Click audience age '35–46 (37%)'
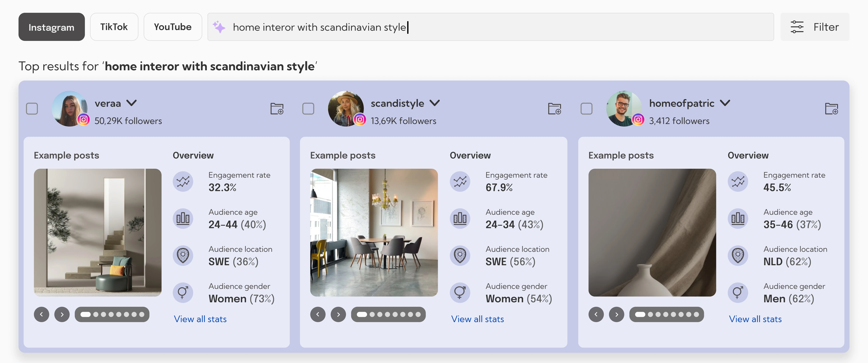Viewport: 868px width, 363px height. click(x=792, y=225)
